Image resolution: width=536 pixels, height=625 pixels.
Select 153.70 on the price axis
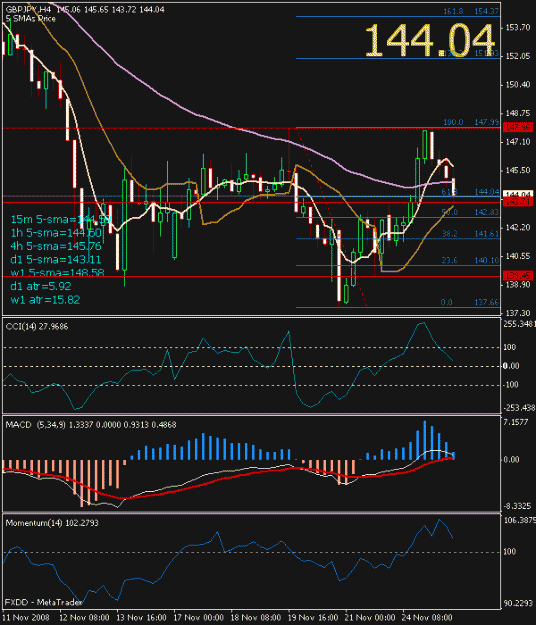518,28
